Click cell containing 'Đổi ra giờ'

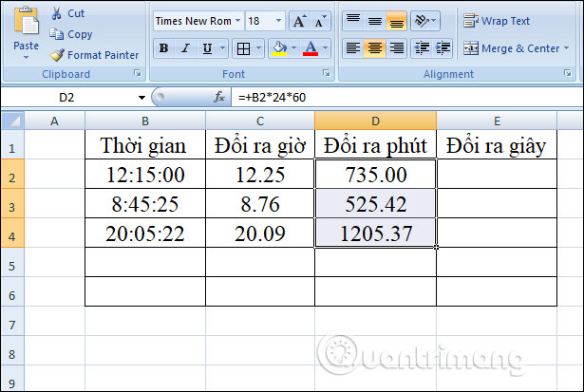pos(260,145)
